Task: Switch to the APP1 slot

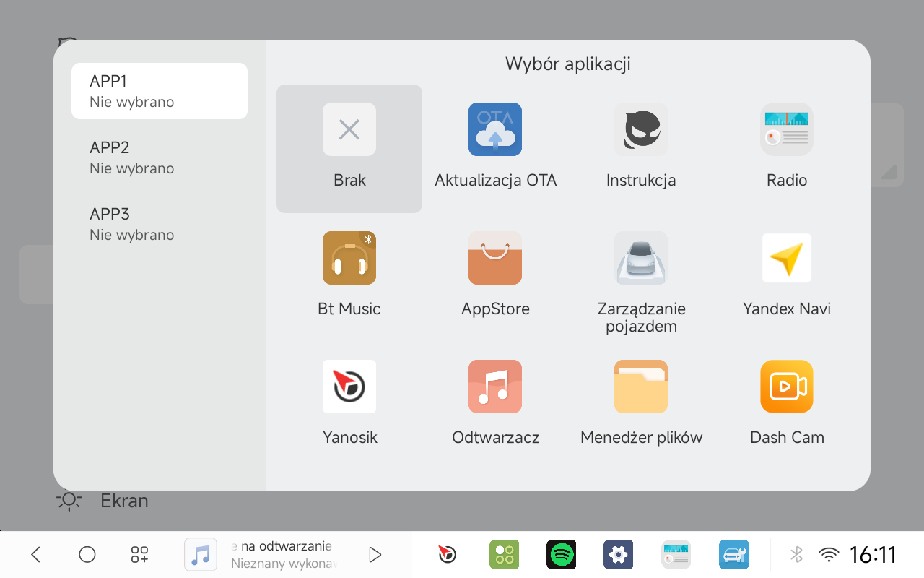Action: tap(160, 91)
